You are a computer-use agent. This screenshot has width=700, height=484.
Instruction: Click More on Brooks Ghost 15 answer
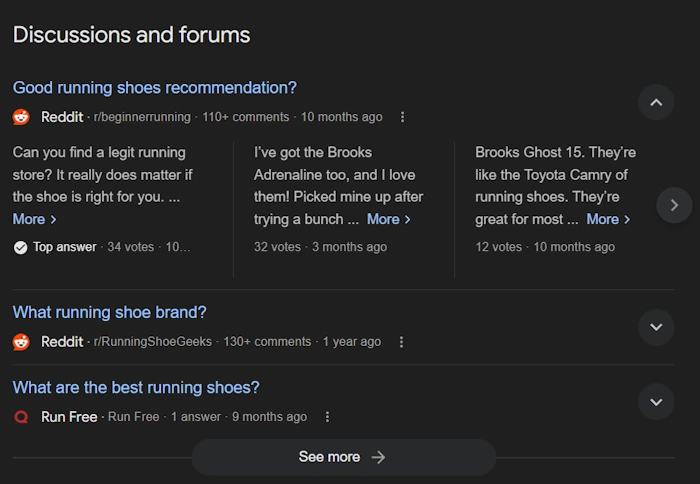[x=608, y=219]
